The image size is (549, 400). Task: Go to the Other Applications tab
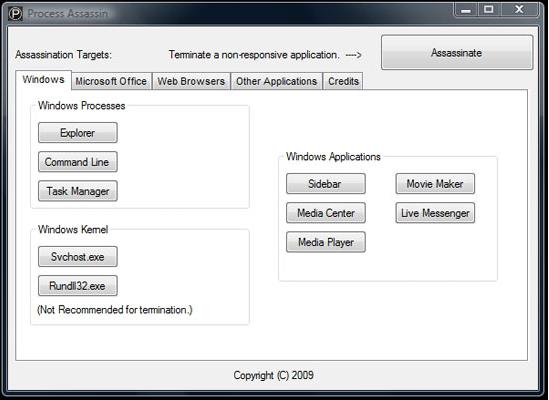pos(276,81)
